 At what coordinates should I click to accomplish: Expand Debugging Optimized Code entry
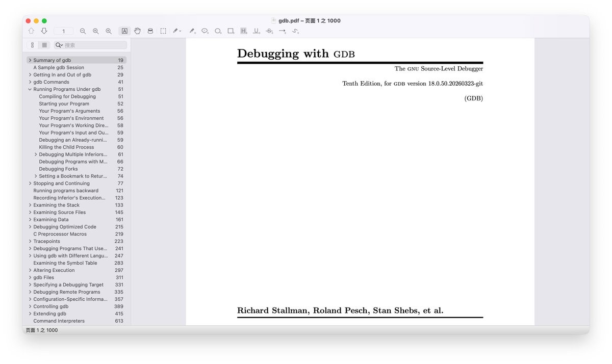click(x=30, y=227)
